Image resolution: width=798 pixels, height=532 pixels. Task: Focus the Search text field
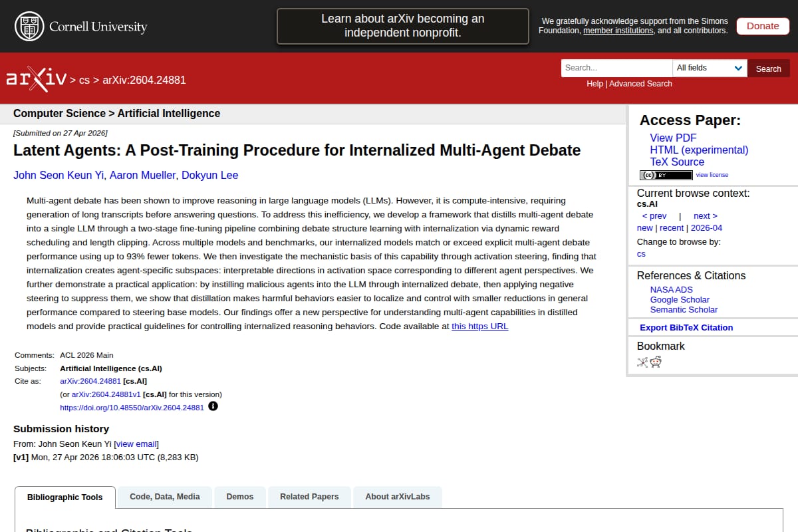tap(616, 68)
